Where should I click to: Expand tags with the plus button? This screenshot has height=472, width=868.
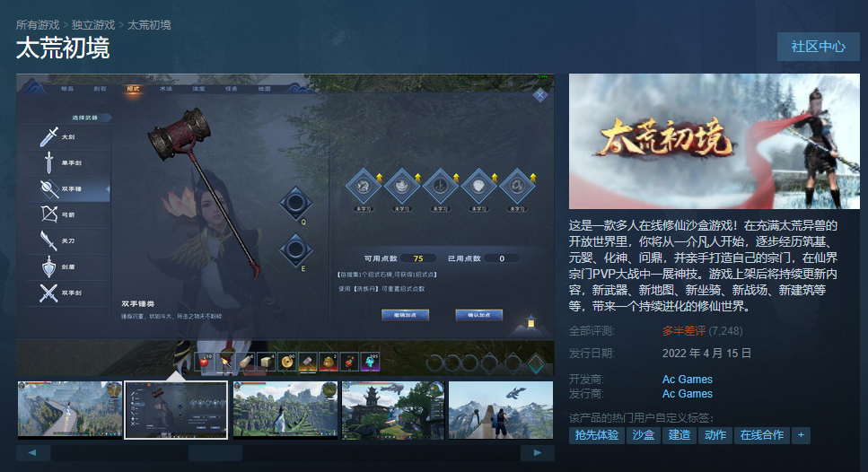tap(801, 435)
